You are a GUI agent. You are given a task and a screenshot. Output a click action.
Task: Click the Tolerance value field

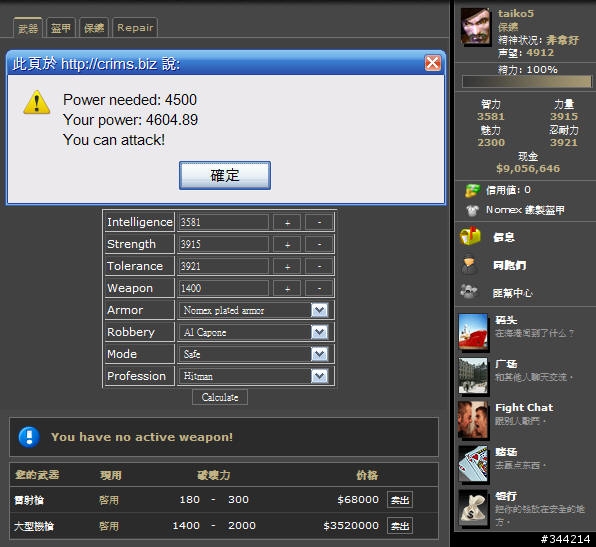223,266
